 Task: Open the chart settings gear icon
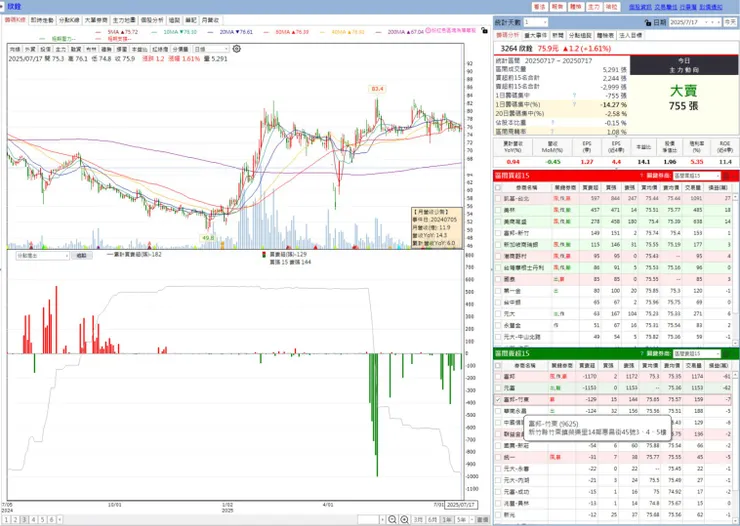pos(237,49)
